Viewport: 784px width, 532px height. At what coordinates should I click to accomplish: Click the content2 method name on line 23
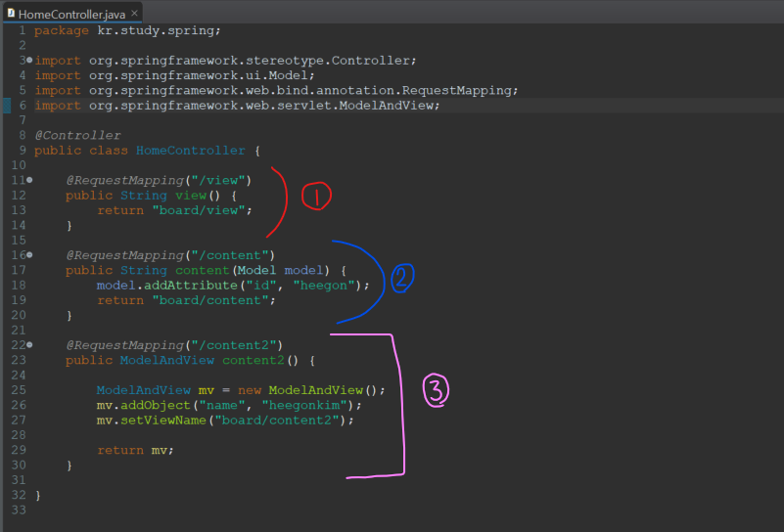pyautogui.click(x=253, y=360)
